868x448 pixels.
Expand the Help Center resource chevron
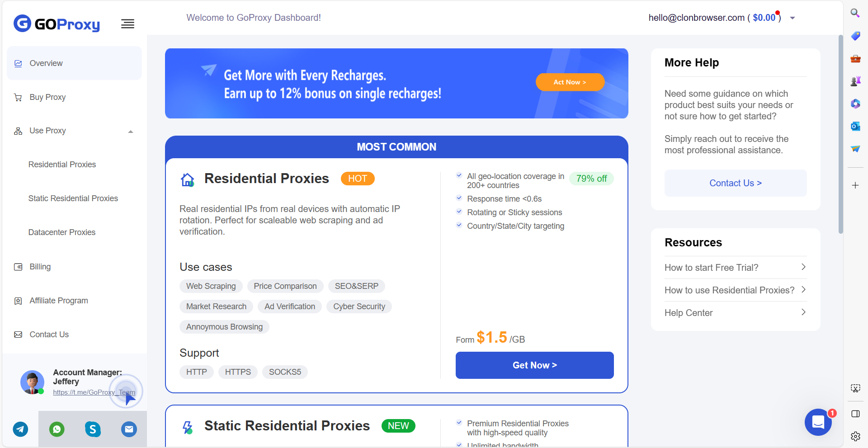tap(803, 312)
